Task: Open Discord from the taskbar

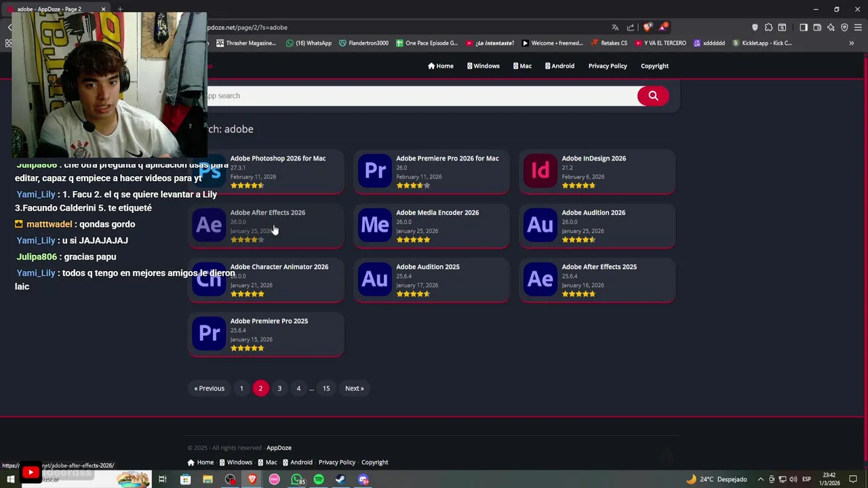Action: 363,479
